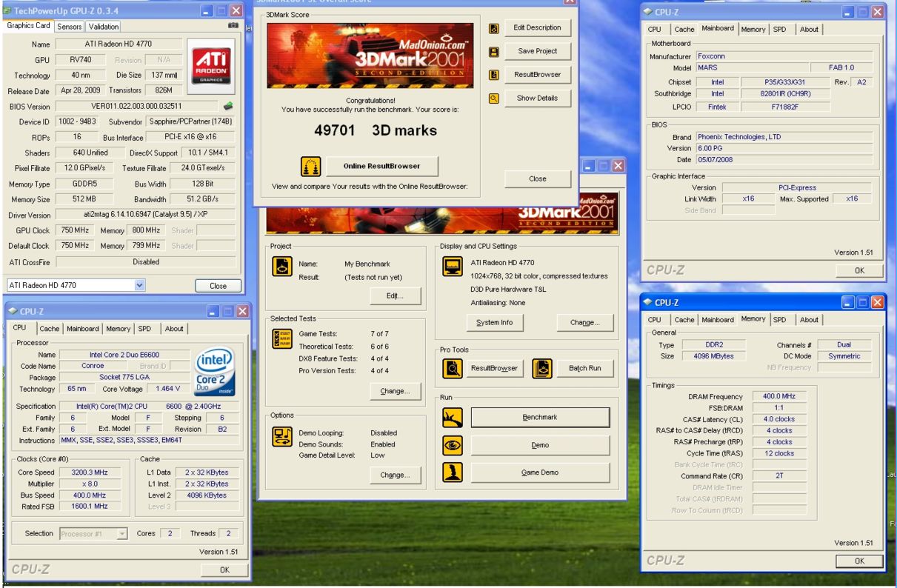Click the Options section icon
Viewport: 897px width, 588px height.
pyautogui.click(x=281, y=436)
